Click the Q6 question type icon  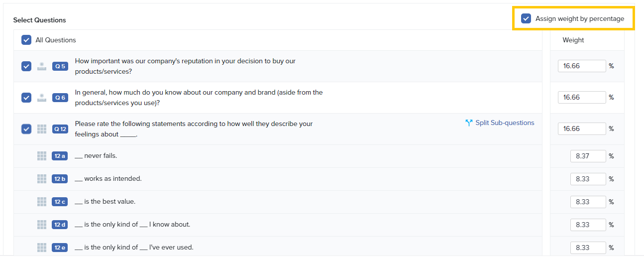[x=42, y=98]
